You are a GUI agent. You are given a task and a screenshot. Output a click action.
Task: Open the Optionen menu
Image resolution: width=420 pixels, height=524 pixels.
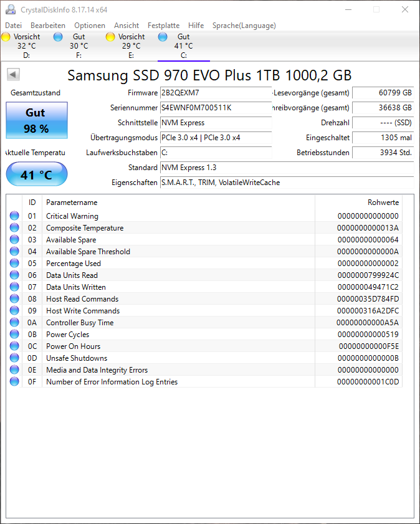coord(90,26)
